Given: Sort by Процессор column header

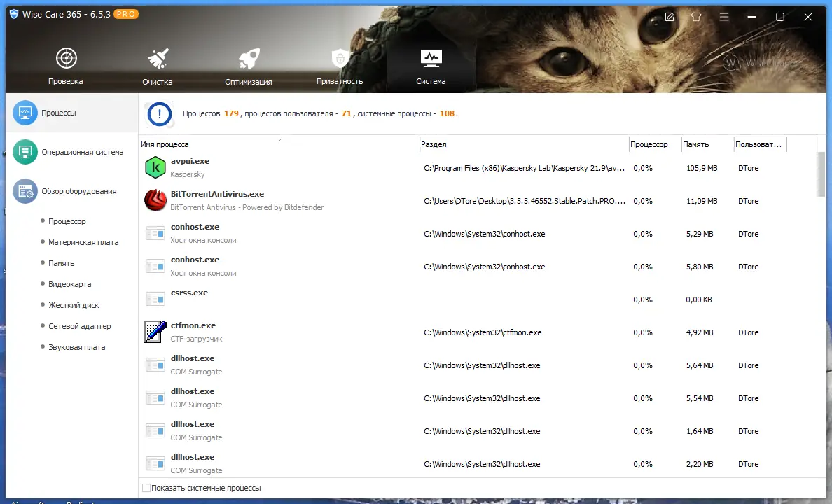Looking at the screenshot, I should 649,144.
